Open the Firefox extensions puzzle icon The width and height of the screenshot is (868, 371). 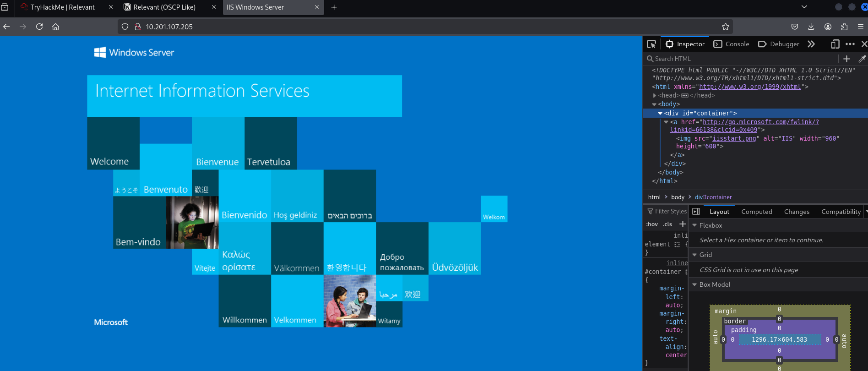pos(844,27)
